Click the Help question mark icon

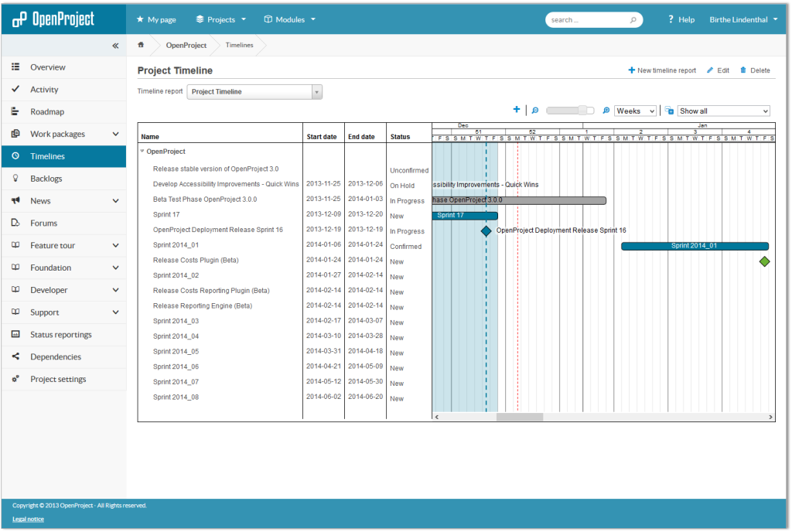pos(671,19)
